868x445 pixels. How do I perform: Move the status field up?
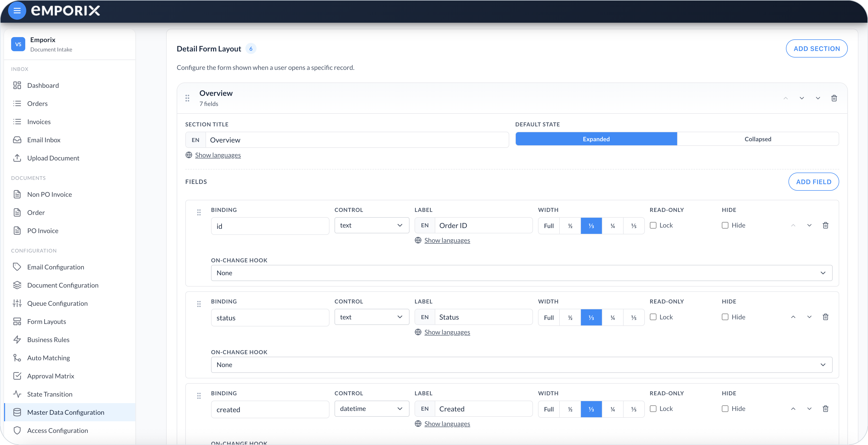coord(793,317)
